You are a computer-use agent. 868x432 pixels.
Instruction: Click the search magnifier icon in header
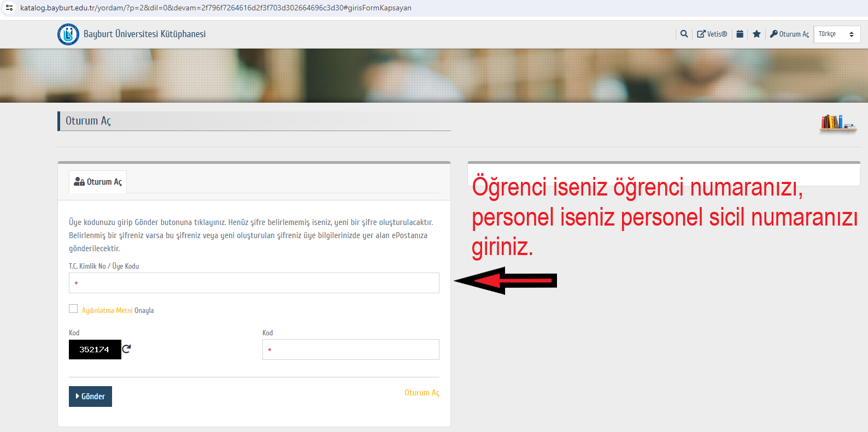pos(684,34)
